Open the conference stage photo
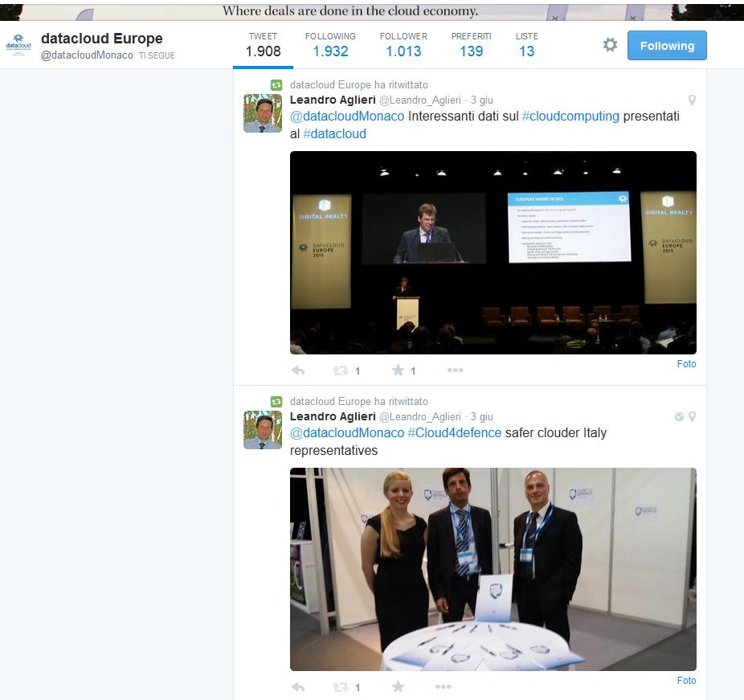Screen dimensions: 744x700 click(x=493, y=252)
